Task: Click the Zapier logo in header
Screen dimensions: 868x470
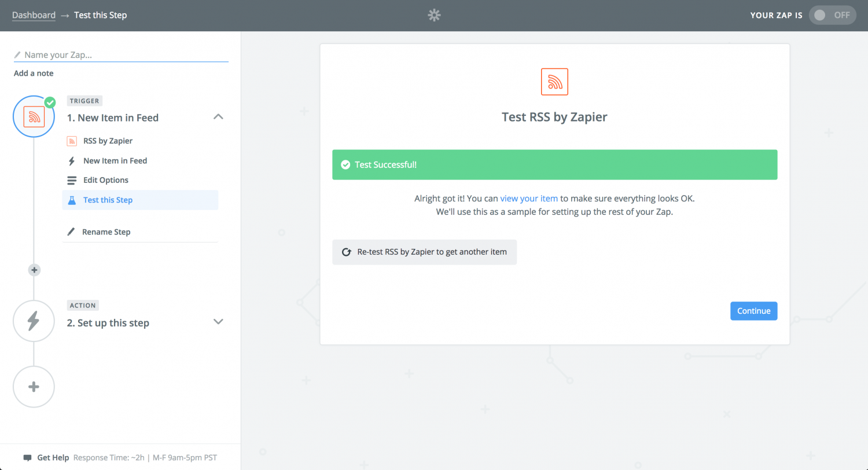Action: pos(434,16)
